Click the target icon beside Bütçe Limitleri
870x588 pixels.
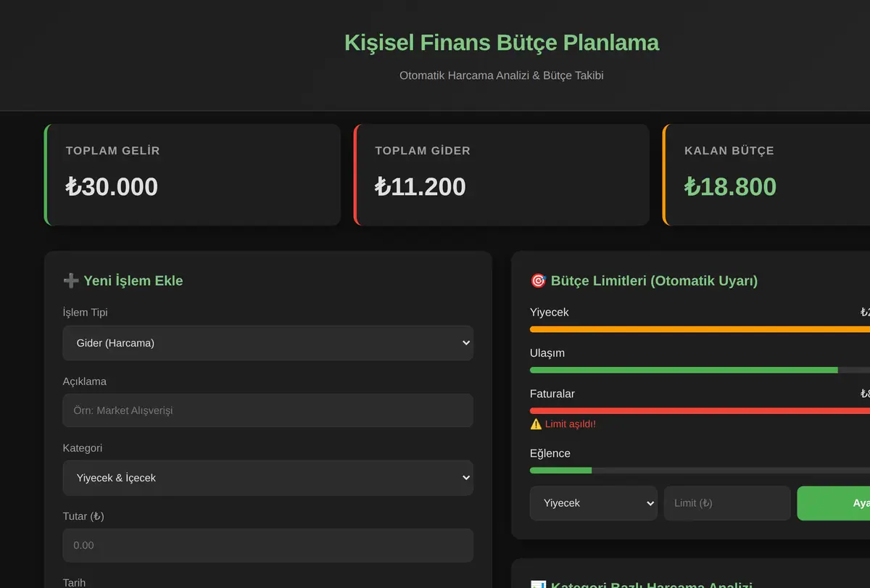coord(538,281)
